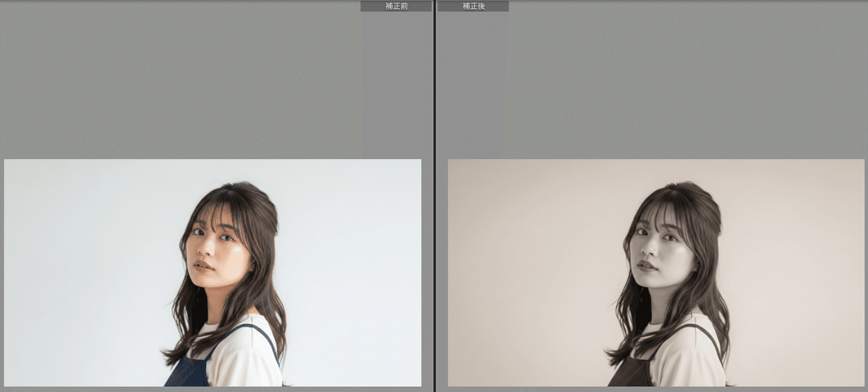Click empty gray area above the after photo
Image resolution: width=868 pixels, height=392 pixels.
pos(687,80)
